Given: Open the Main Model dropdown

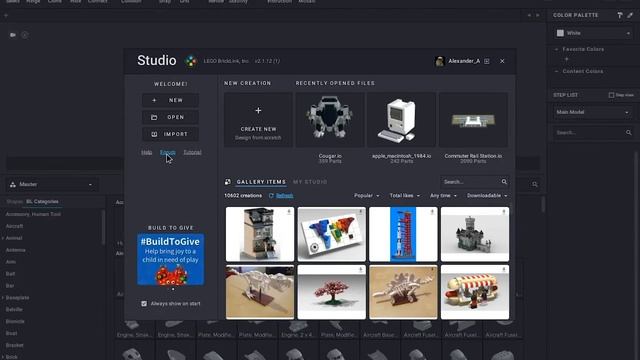Looking at the screenshot, I should [593, 112].
